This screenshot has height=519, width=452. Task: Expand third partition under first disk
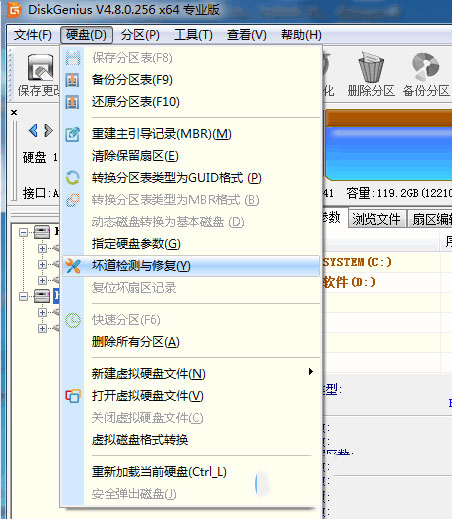coord(42,280)
